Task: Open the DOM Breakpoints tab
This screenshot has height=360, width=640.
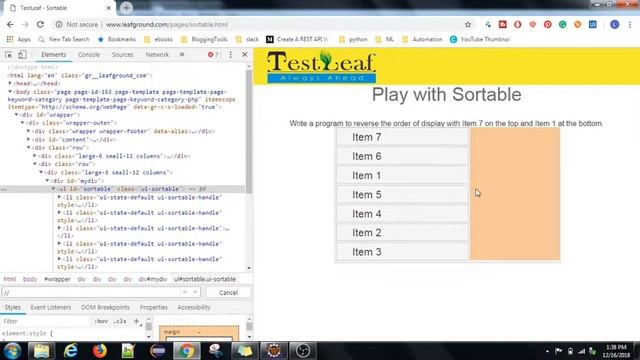Action: coord(105,307)
